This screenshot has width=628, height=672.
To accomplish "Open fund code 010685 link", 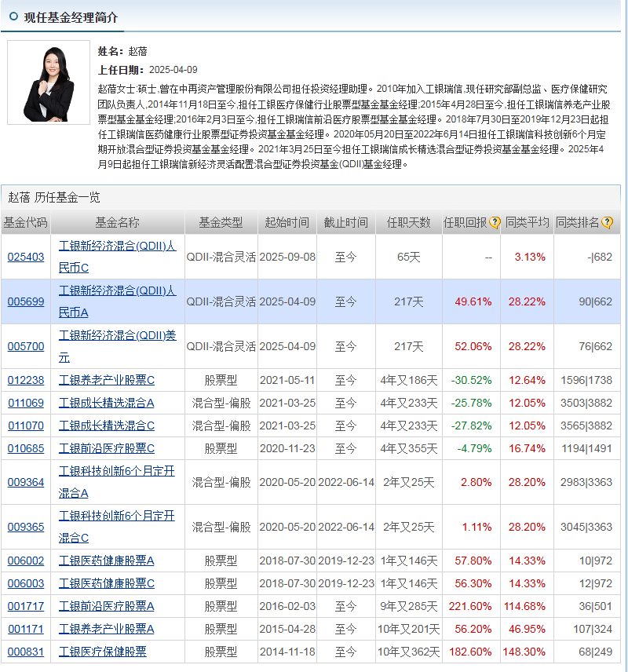I will click(x=26, y=448).
